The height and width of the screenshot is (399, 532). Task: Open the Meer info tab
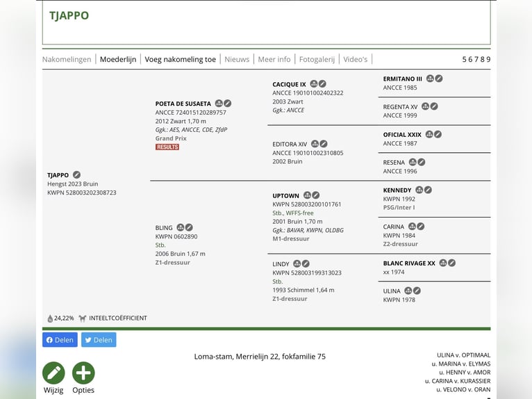coord(274,59)
